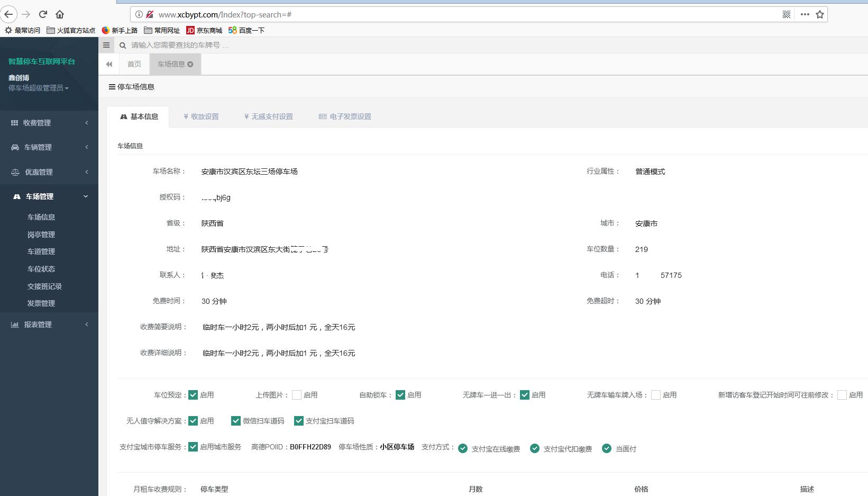Open the browser three-dot page actions menu
Image resolution: width=868 pixels, height=496 pixels.
tap(805, 14)
